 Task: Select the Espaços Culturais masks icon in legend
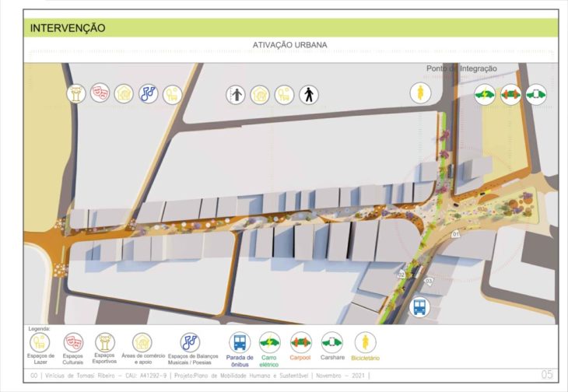click(x=74, y=342)
